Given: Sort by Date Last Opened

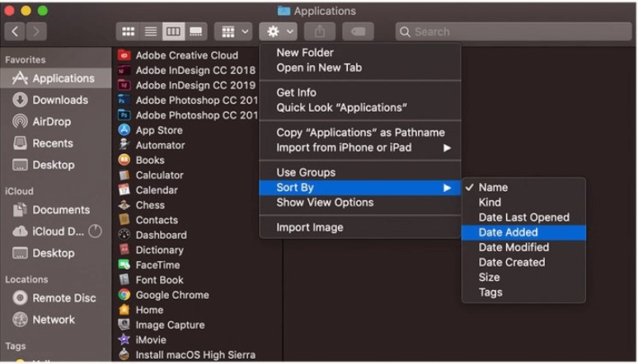Looking at the screenshot, I should 523,217.
